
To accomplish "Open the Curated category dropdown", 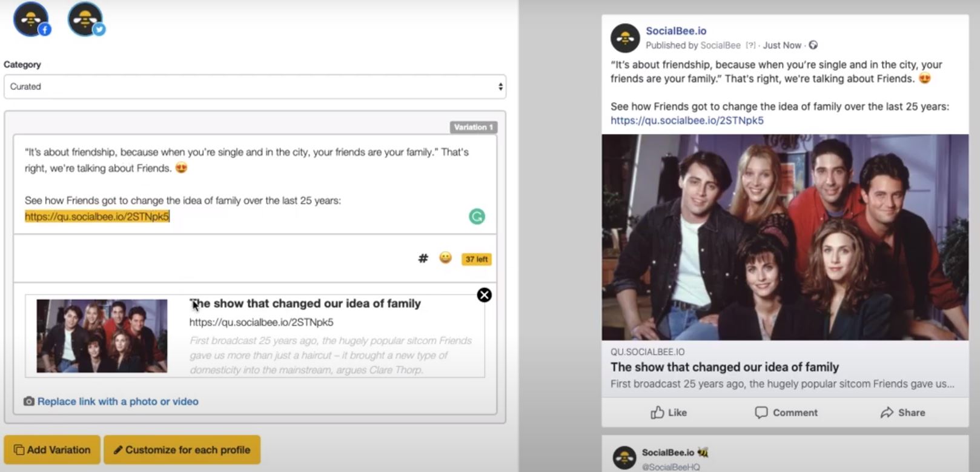I will [x=255, y=87].
